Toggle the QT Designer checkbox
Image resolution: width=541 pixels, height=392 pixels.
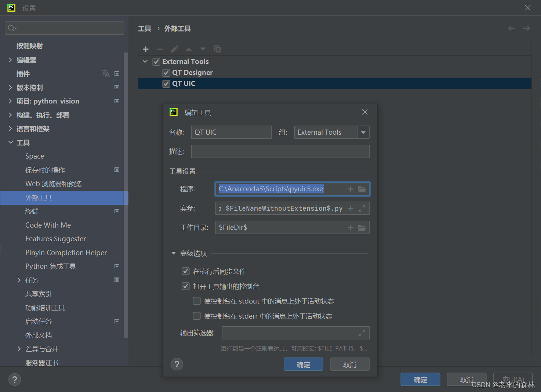(x=166, y=73)
